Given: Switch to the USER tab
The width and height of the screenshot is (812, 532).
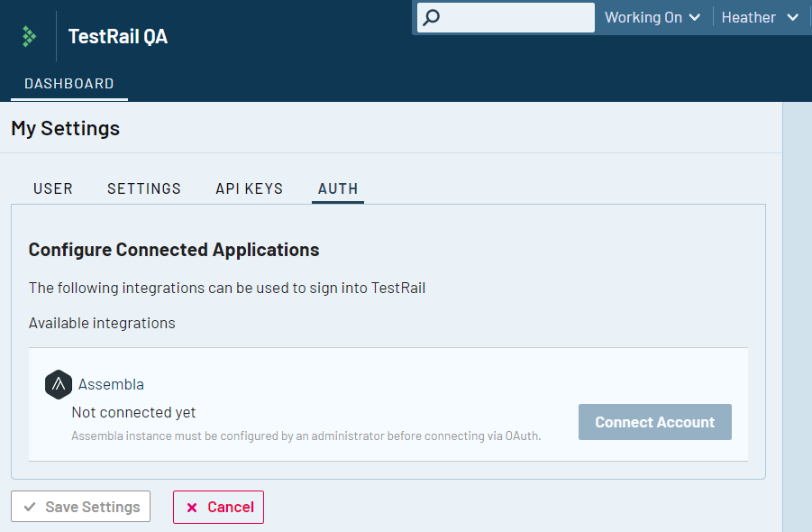Looking at the screenshot, I should pos(53,188).
